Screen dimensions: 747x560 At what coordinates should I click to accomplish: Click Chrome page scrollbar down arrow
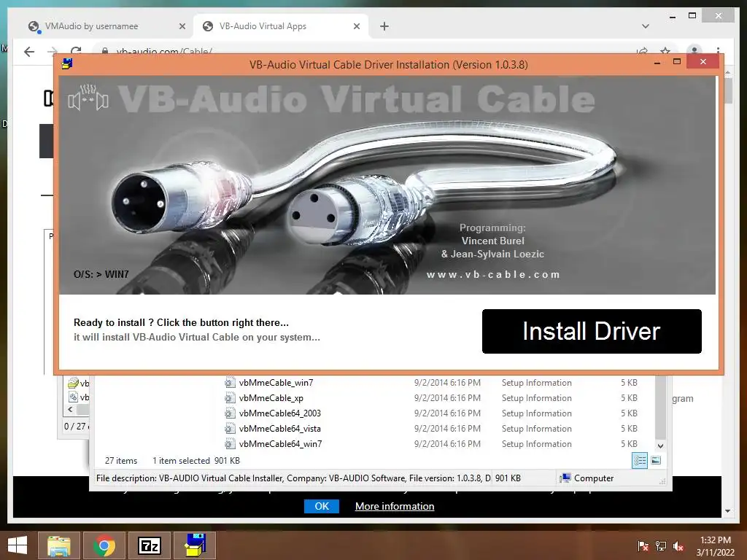point(727,511)
